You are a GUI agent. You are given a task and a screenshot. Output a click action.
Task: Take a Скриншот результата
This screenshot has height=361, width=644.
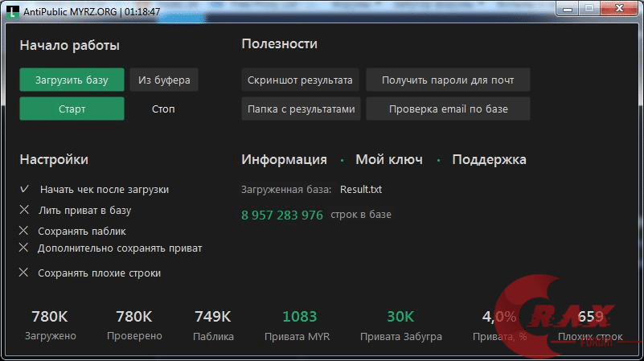click(300, 80)
